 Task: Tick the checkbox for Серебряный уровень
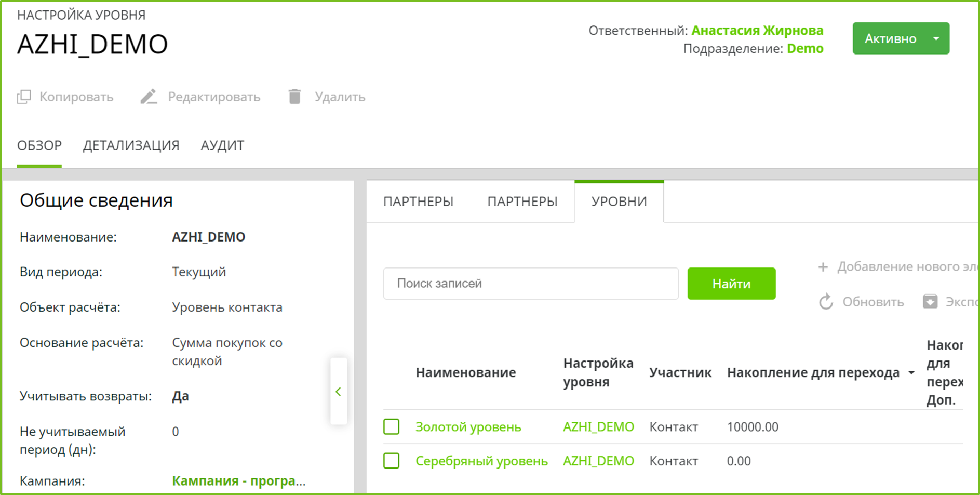(392, 461)
